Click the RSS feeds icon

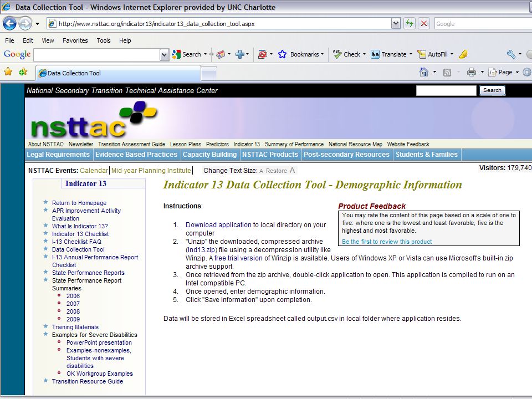pos(447,72)
